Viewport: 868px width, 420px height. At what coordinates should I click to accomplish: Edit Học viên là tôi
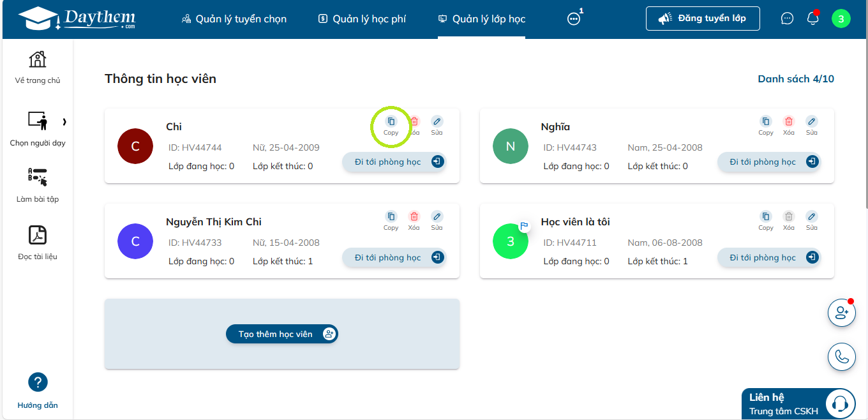[x=812, y=220]
